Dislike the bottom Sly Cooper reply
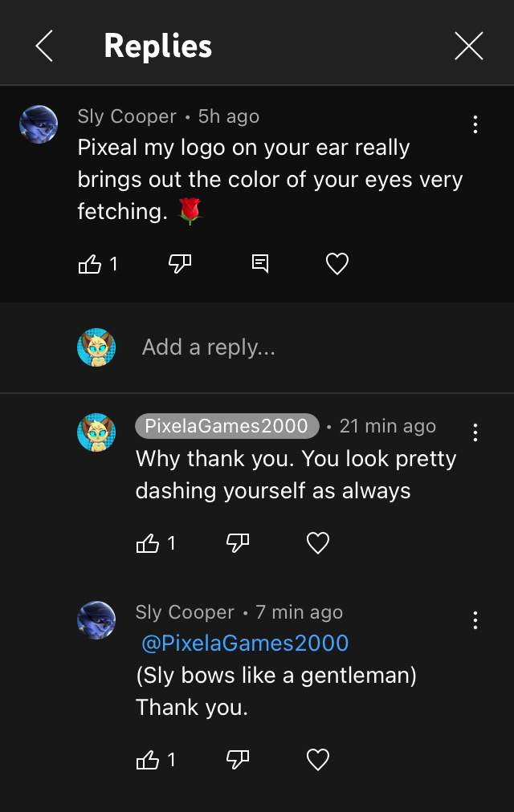Image resolution: width=514 pixels, height=812 pixels. pos(238,759)
